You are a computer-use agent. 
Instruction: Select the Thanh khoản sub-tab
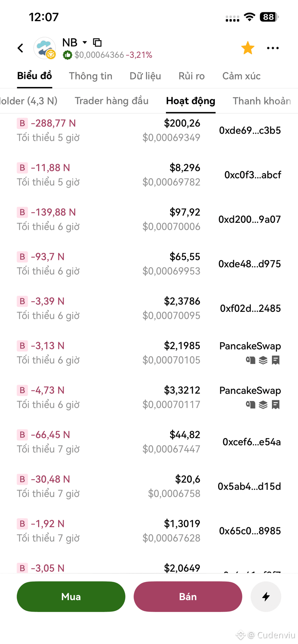[x=262, y=101]
